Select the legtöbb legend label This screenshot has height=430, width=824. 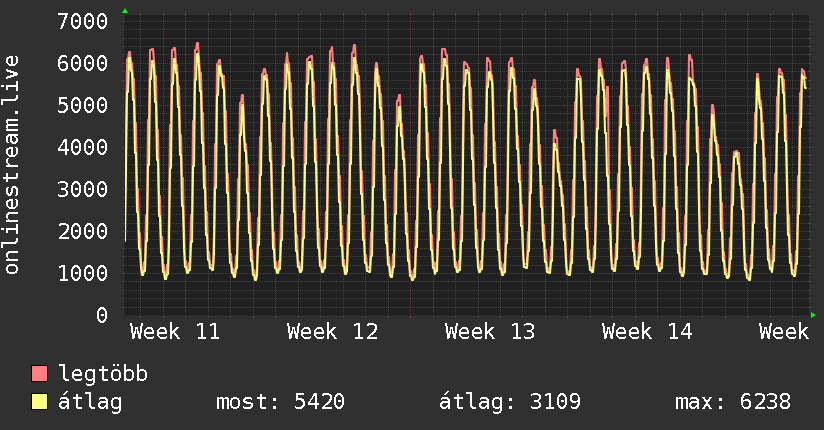[103, 374]
